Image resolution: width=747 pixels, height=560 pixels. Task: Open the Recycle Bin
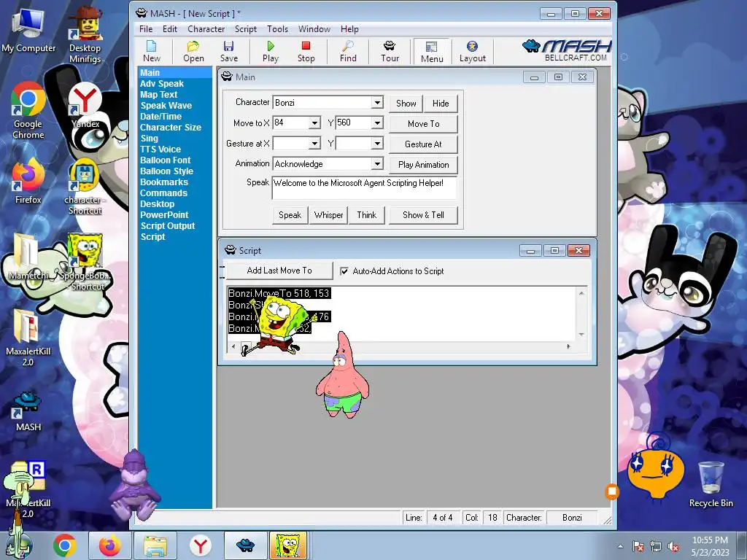tap(711, 484)
